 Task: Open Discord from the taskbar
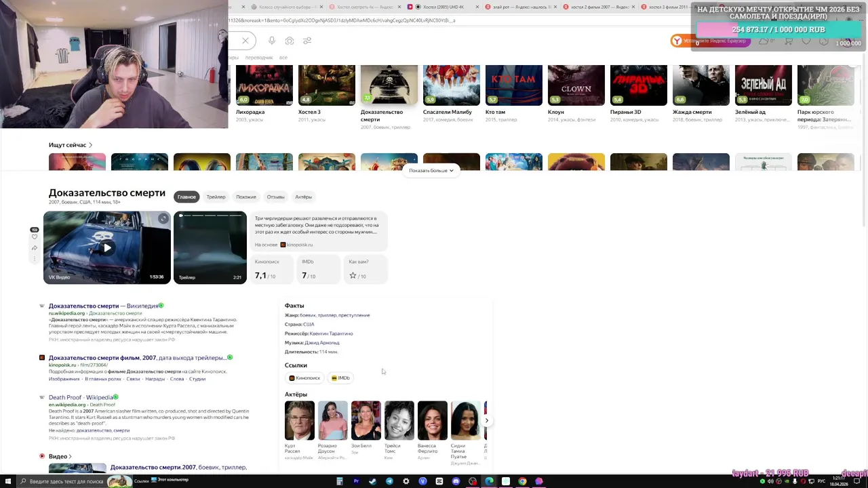click(456, 481)
